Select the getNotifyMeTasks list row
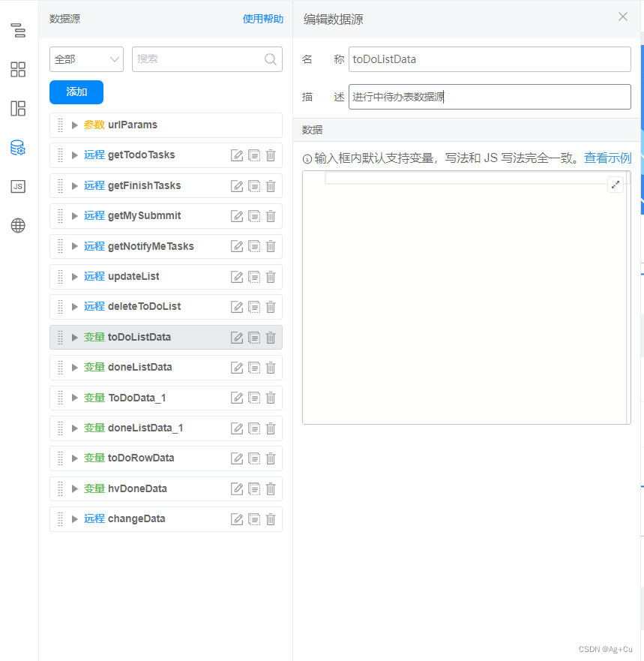The height and width of the screenshot is (661, 644). 166,246
